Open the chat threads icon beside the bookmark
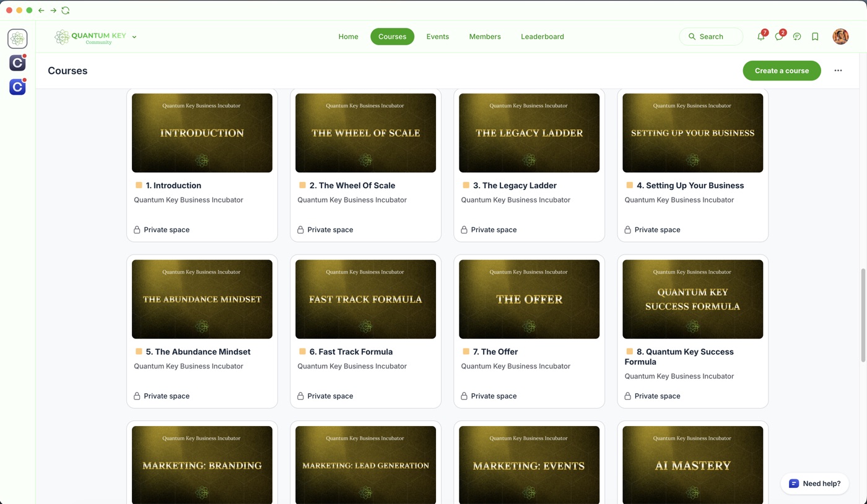This screenshot has height=504, width=867. [797, 37]
